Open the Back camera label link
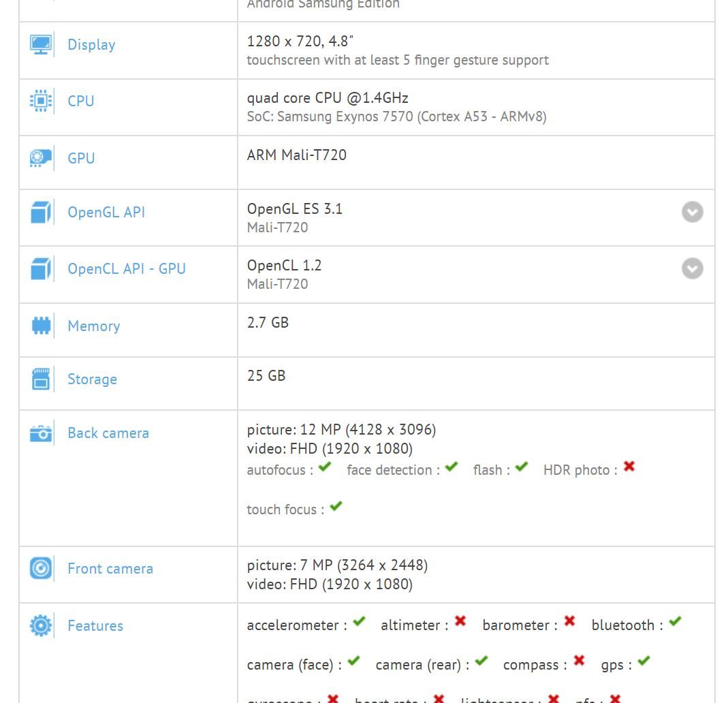The image size is (728, 703). (108, 433)
